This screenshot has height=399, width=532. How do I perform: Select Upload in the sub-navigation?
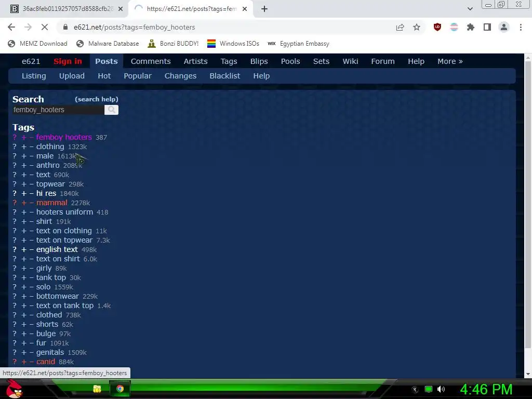point(72,76)
